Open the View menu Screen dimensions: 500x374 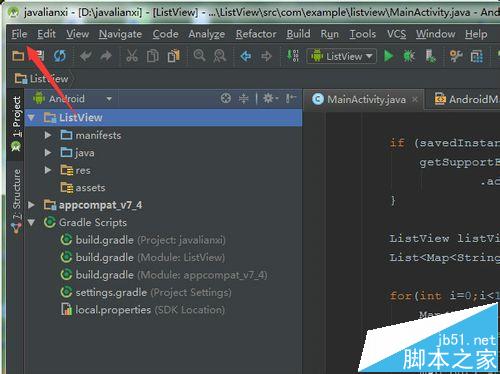(x=77, y=34)
